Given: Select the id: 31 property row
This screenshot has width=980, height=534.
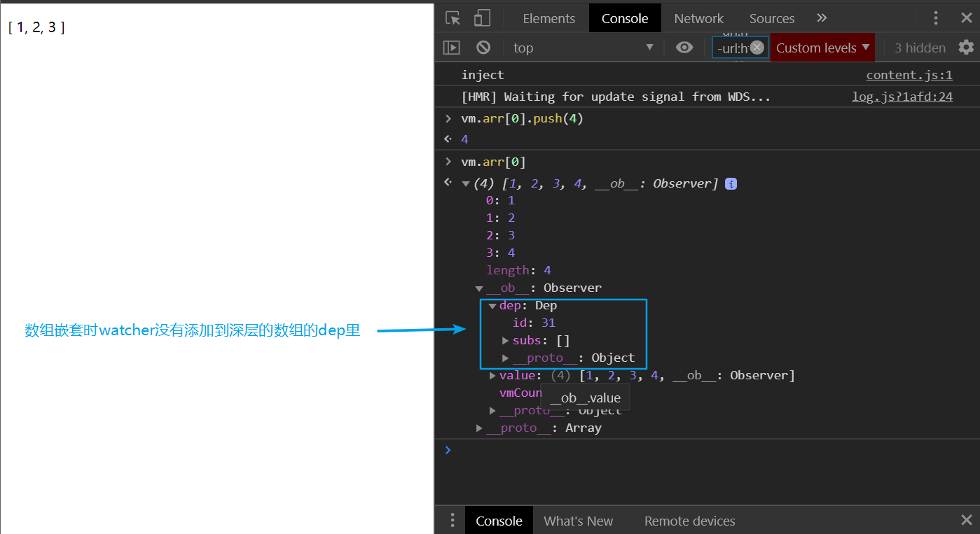Looking at the screenshot, I should [x=534, y=323].
